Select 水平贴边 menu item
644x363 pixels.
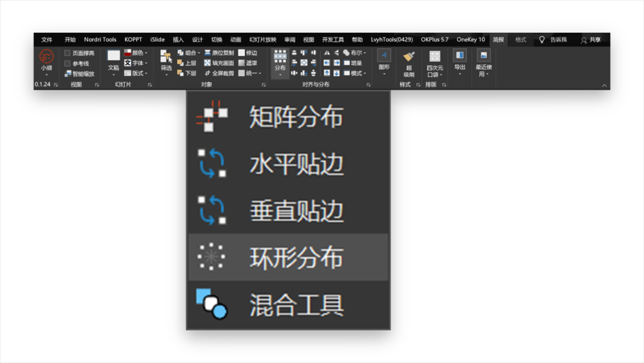[289, 164]
